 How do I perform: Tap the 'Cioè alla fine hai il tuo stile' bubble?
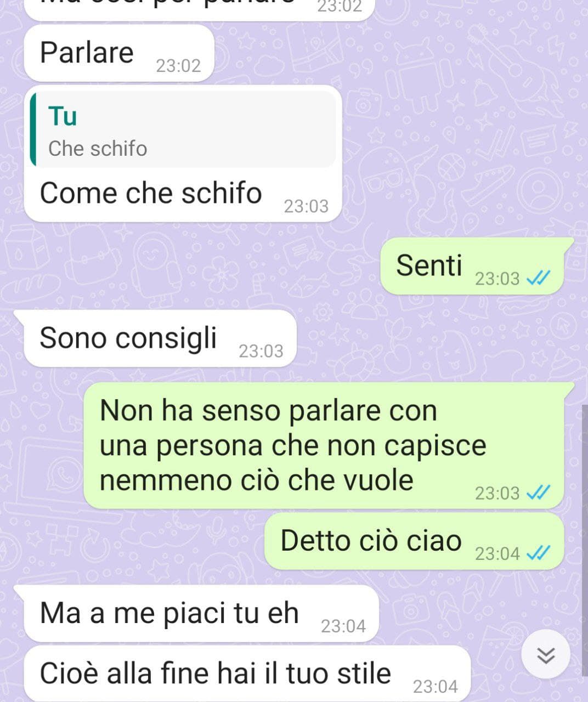(x=247, y=673)
